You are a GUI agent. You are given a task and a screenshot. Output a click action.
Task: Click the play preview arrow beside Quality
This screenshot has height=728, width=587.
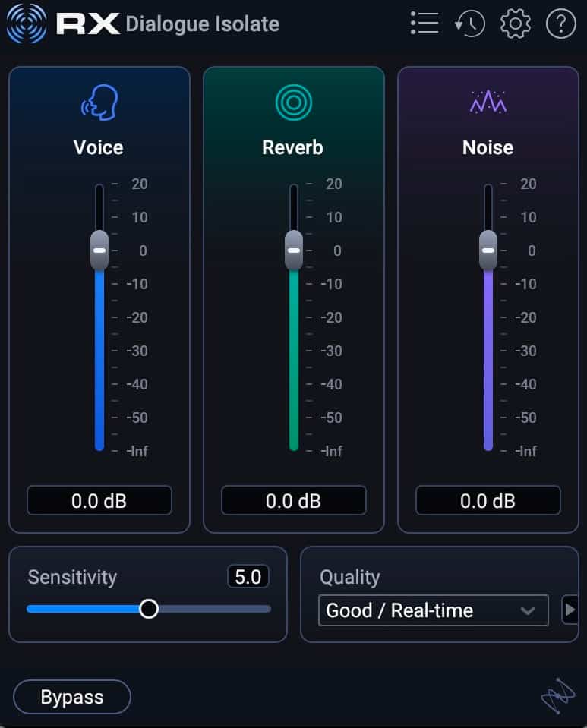point(570,610)
